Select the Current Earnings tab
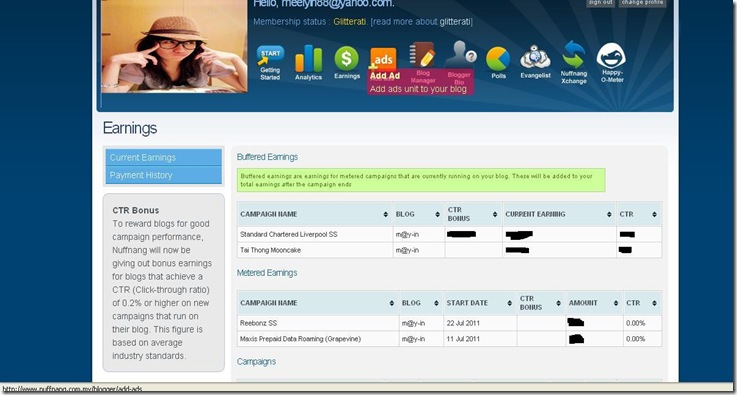 (163, 158)
